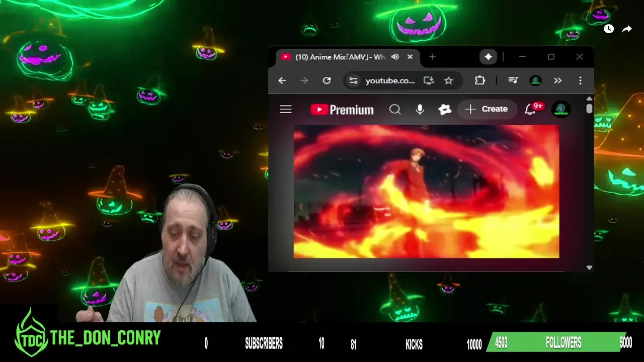Maximize the browser window
The height and width of the screenshot is (362, 644).
pyautogui.click(x=551, y=57)
